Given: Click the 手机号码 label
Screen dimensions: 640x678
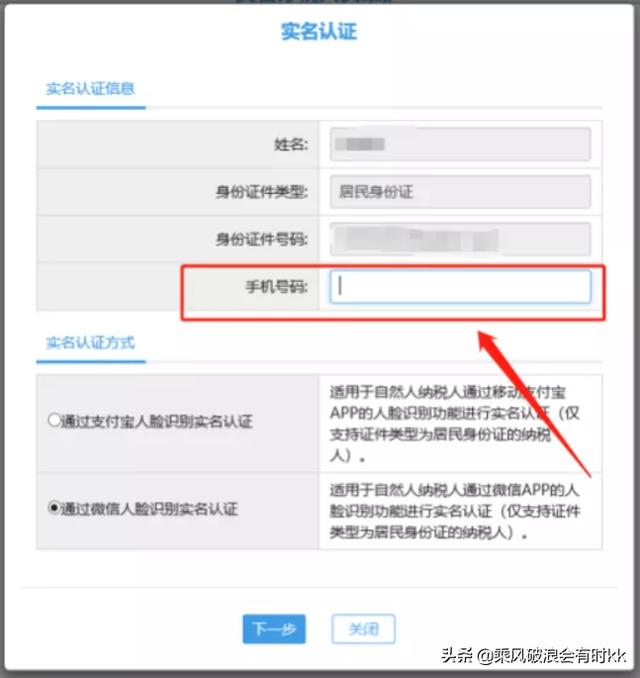Looking at the screenshot, I should (x=277, y=286).
